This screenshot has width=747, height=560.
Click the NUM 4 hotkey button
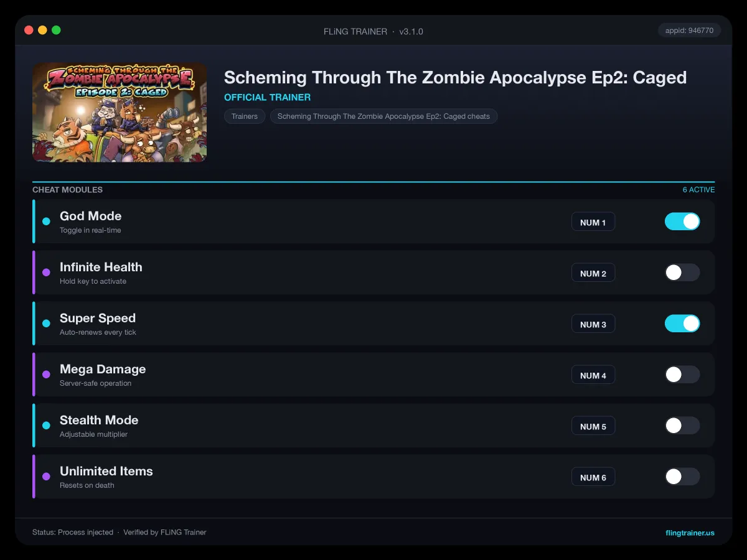(593, 375)
